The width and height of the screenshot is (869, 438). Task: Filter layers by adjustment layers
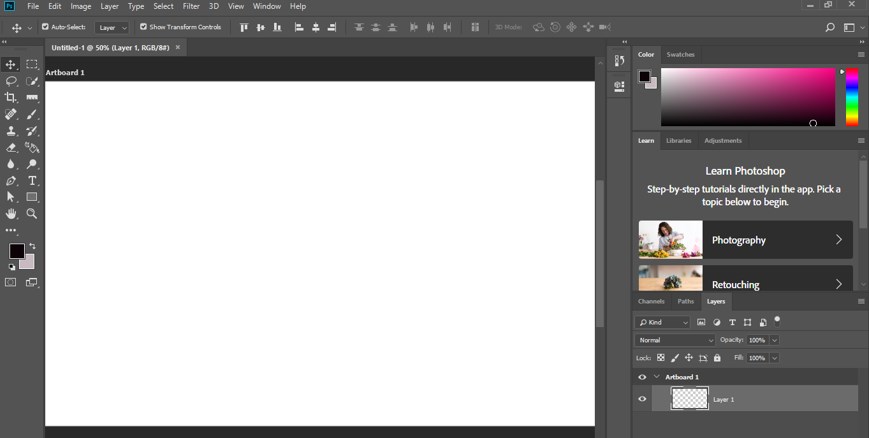click(717, 322)
